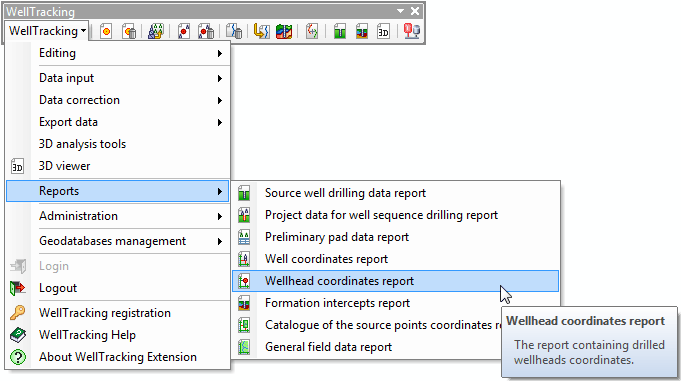Click the Wellhead coordinates report icon

[244, 281]
